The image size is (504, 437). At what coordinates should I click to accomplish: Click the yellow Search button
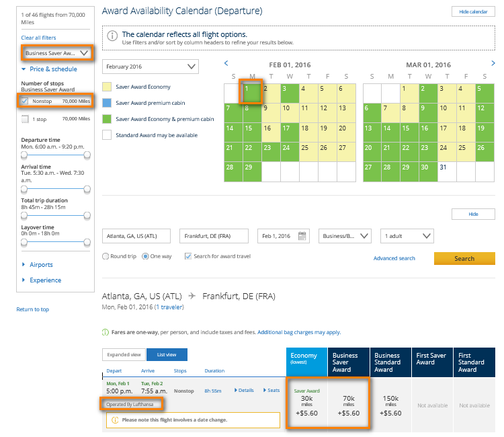(464, 258)
